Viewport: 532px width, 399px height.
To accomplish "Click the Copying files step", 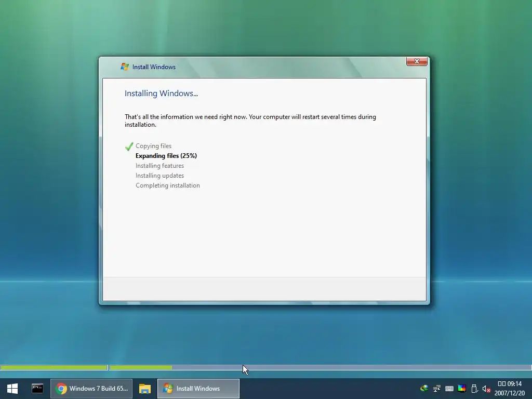I will 153,146.
